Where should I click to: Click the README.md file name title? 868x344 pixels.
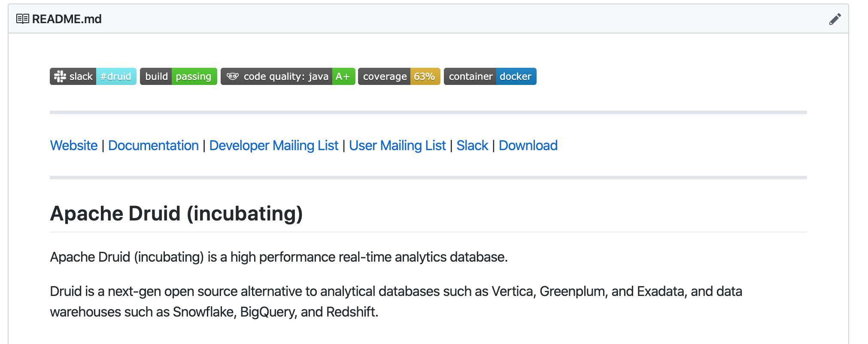(x=67, y=19)
